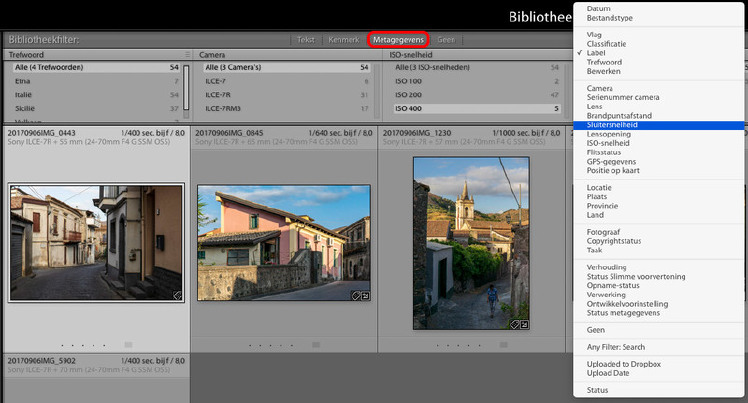The image size is (748, 403).
Task: Filter by camera ILCE-7R
Action: (287, 95)
